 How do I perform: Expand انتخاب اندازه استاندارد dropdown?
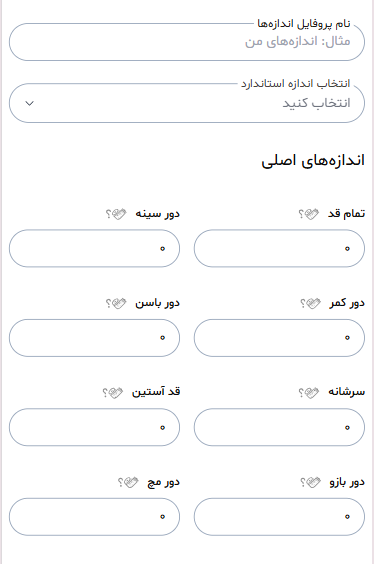point(187,103)
